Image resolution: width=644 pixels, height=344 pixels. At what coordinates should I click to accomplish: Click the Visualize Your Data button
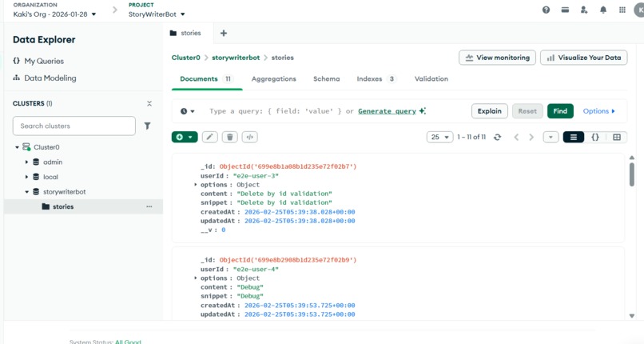click(583, 58)
